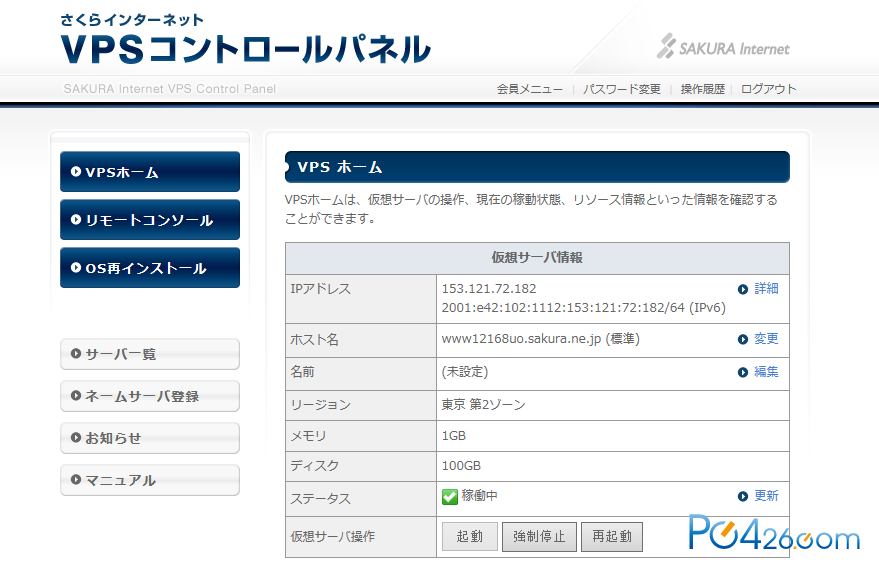Click bullet icon on VPSホーム button

(x=76, y=172)
